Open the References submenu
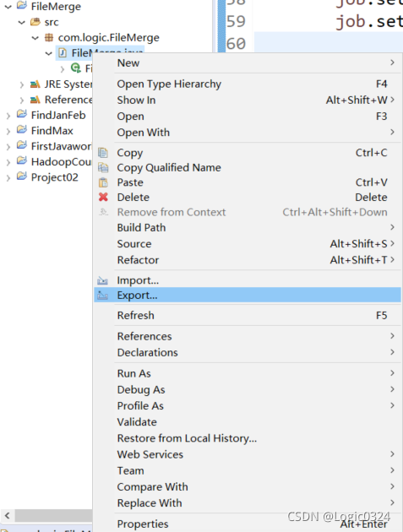This screenshot has height=532, width=403. (248, 336)
